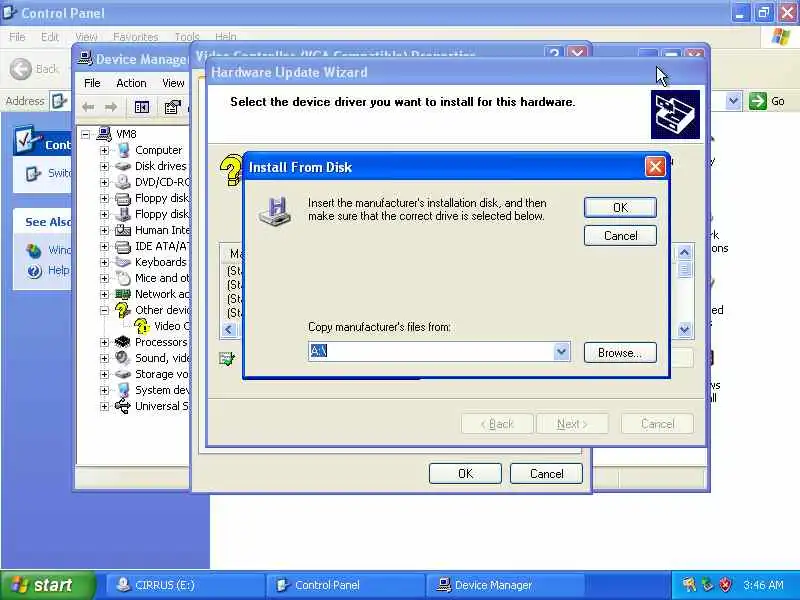Screen dimensions: 800x600
Task: Select the Storage volumes icon
Action: click(123, 374)
